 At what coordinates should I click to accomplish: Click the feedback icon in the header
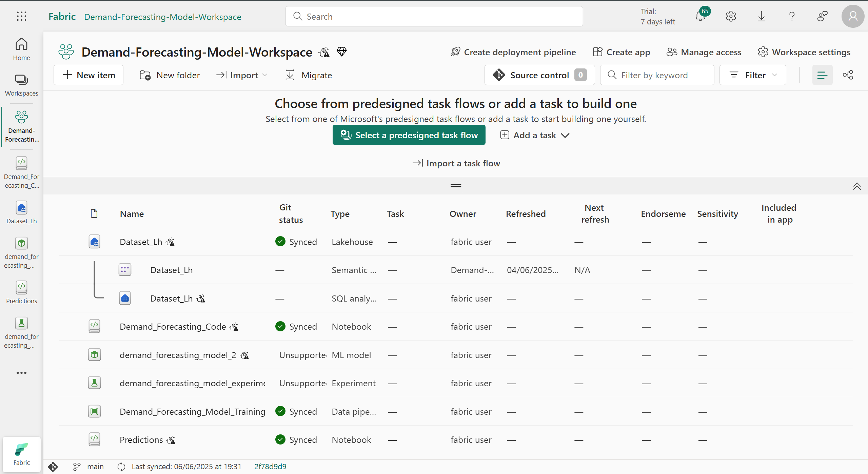[x=822, y=16]
